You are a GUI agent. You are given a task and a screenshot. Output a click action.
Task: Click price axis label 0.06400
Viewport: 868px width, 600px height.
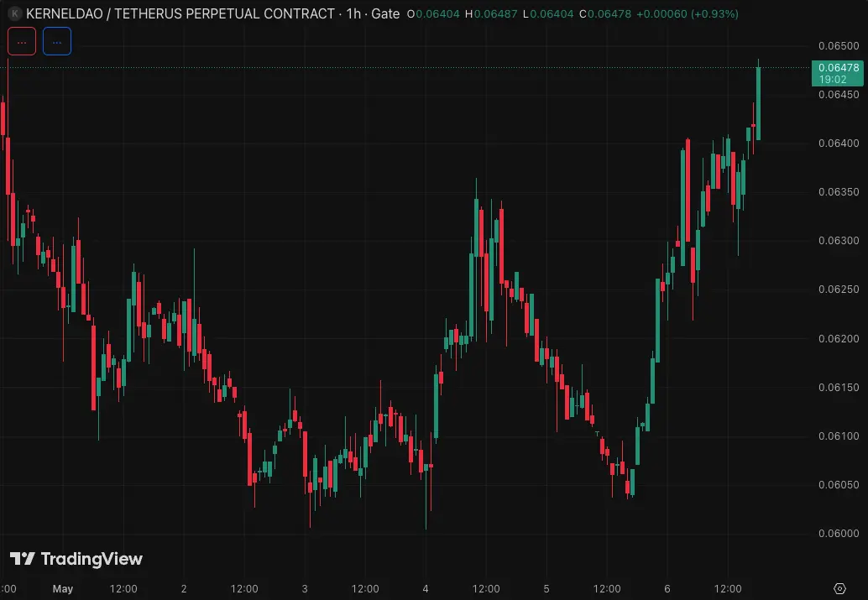839,143
